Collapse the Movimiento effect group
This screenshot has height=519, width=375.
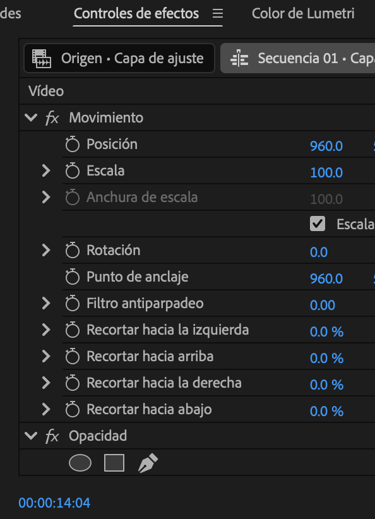point(31,118)
